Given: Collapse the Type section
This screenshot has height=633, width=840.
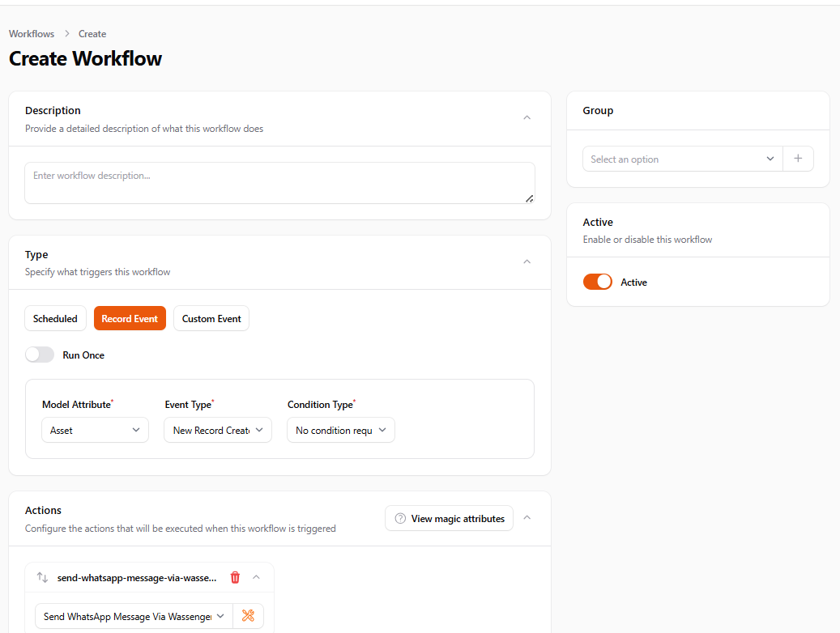Looking at the screenshot, I should 527,261.
